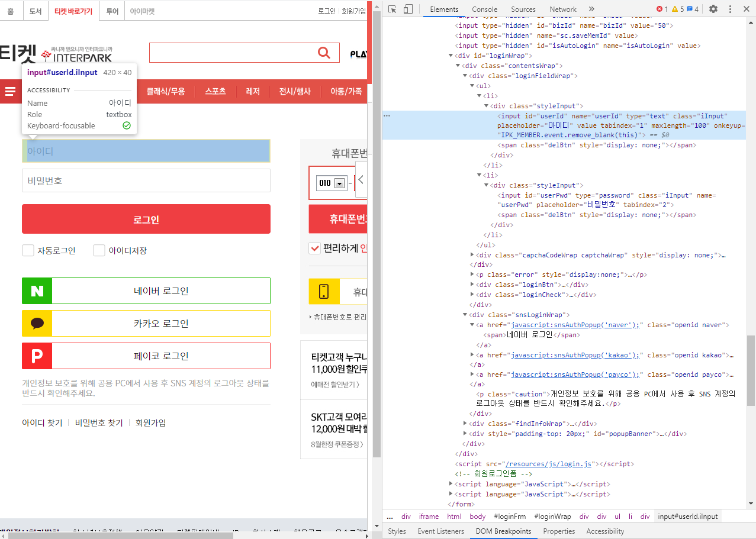Click the red Payco P icon
The image size is (756, 539).
tap(37, 356)
